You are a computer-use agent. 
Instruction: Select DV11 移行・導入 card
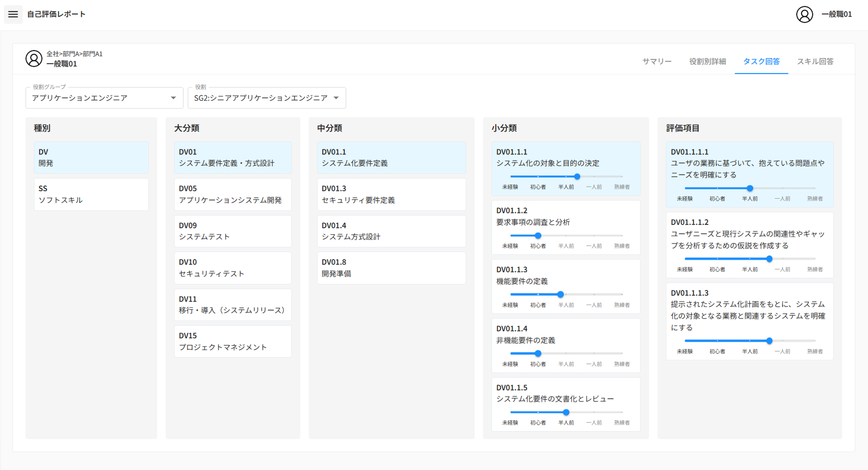click(x=233, y=305)
